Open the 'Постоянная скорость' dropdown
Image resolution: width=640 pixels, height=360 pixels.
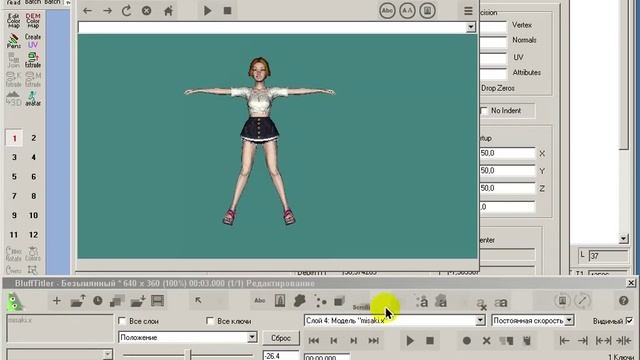(x=569, y=320)
